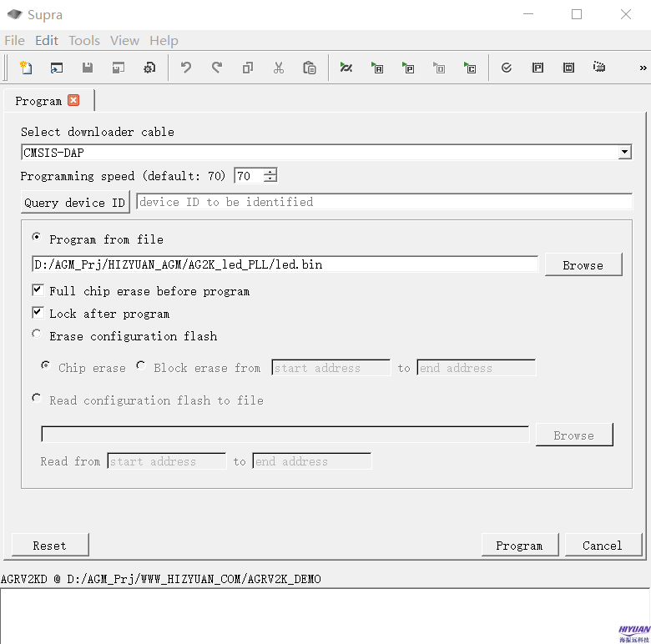Click the Open project toolbar icon
Viewport: 651px width, 644px height.
(x=57, y=68)
